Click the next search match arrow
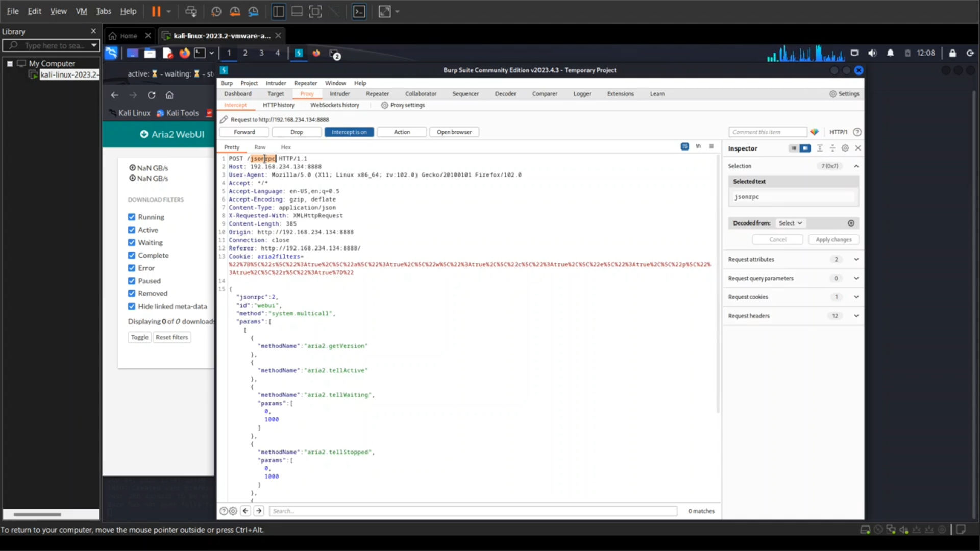 click(259, 511)
